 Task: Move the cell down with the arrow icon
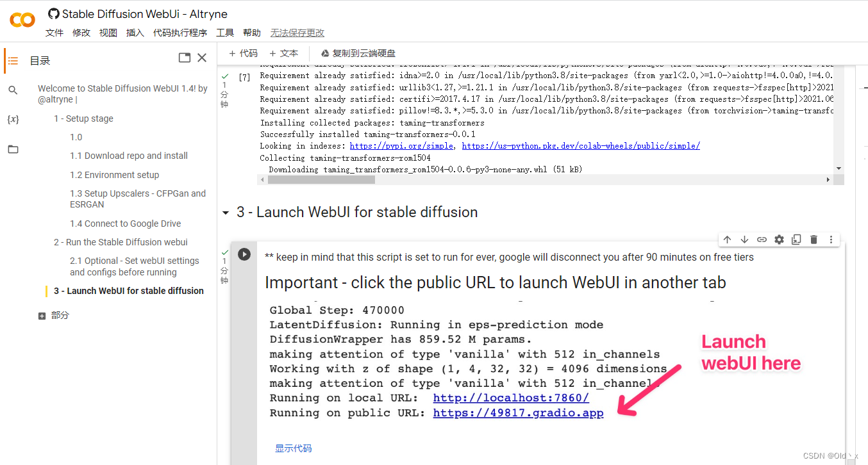tap(744, 240)
